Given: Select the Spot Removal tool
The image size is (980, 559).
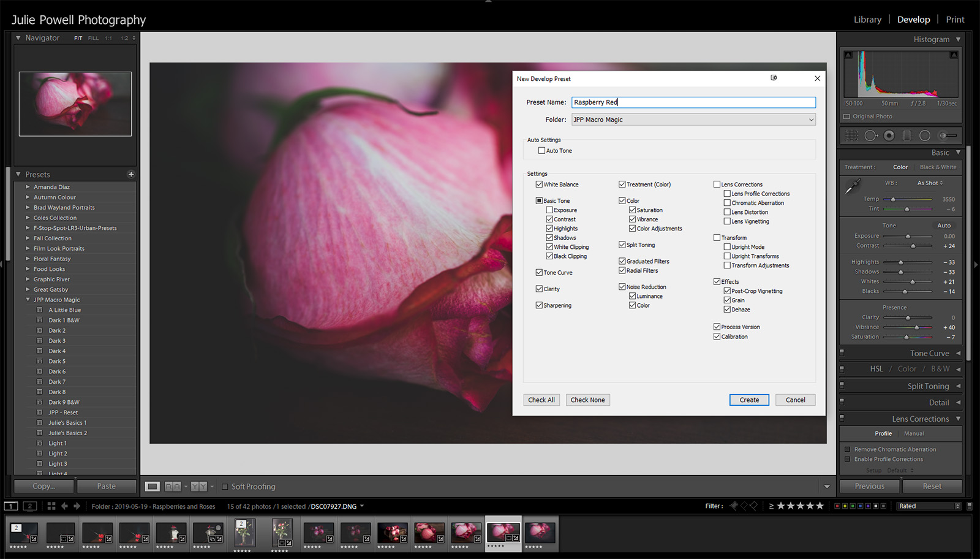Looking at the screenshot, I should click(870, 135).
